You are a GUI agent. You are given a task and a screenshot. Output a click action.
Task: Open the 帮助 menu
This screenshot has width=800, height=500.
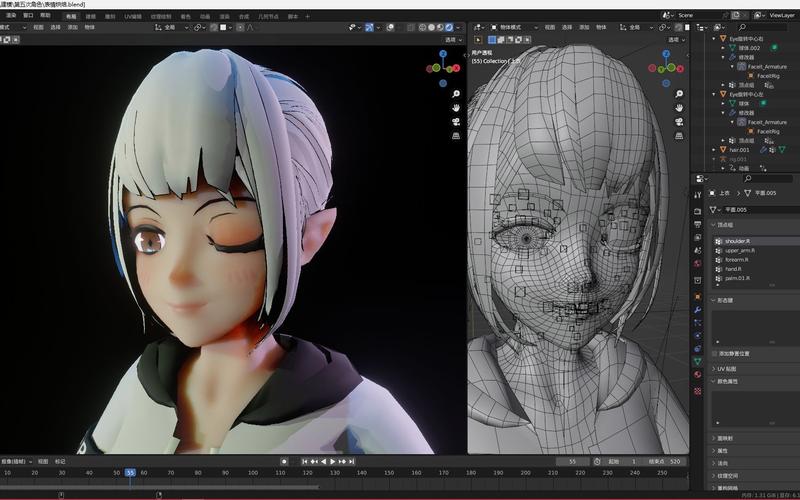tap(45, 16)
